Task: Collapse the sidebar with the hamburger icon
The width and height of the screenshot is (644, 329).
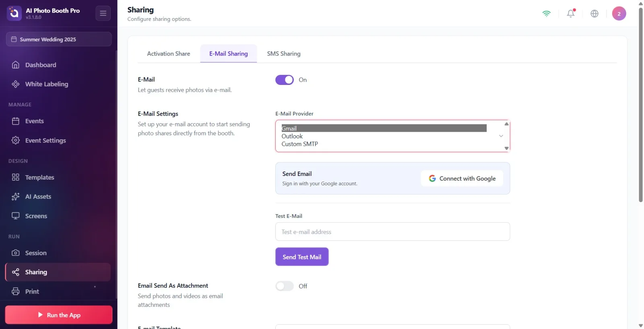Action: (103, 13)
